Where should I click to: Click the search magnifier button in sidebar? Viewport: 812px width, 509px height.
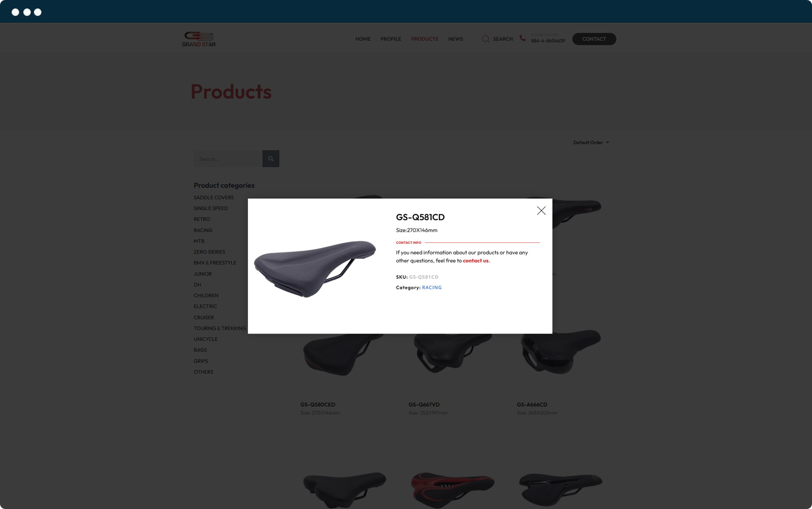click(271, 159)
